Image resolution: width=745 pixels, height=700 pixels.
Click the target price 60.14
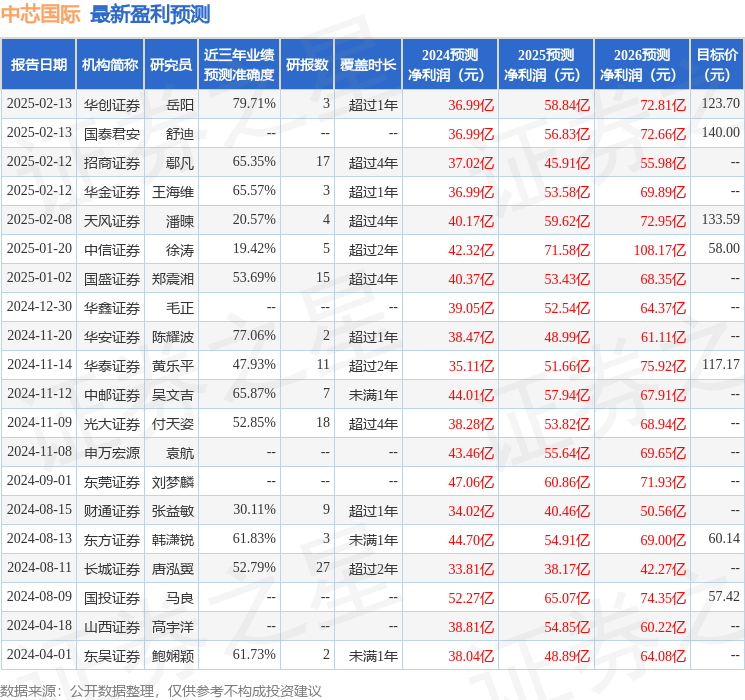coord(724,538)
